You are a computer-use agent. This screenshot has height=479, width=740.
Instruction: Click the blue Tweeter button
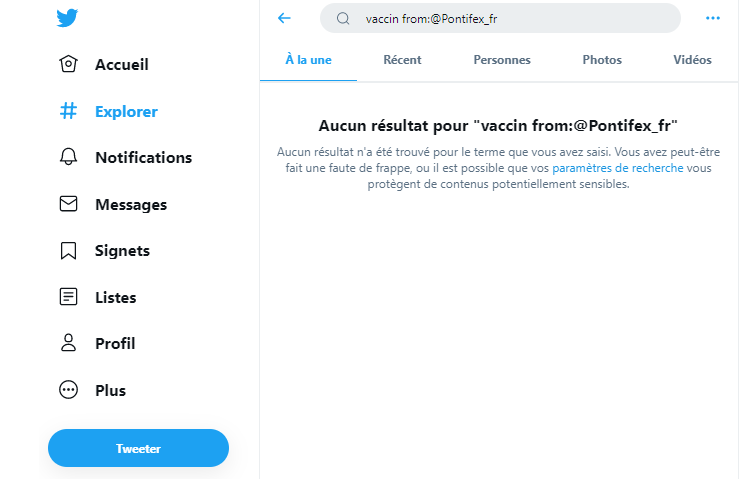(x=138, y=448)
